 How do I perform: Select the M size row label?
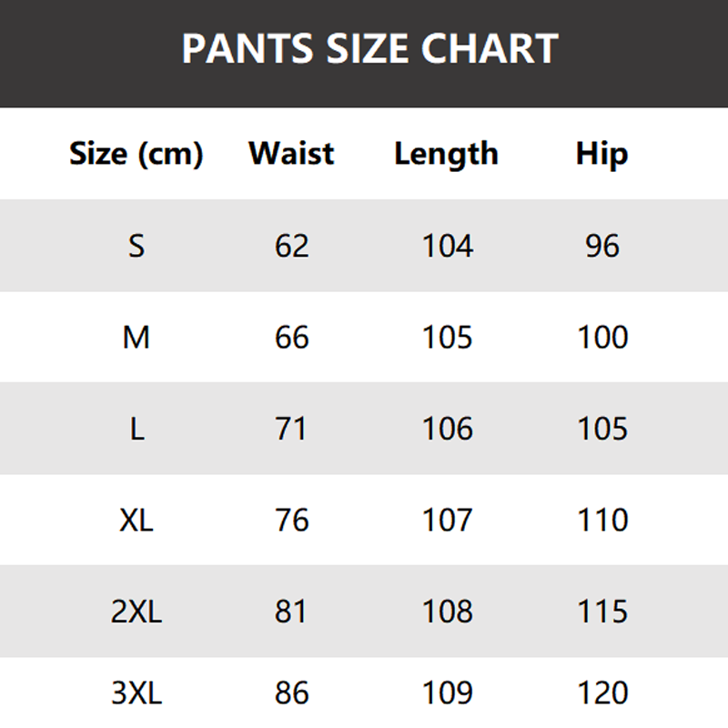(136, 338)
